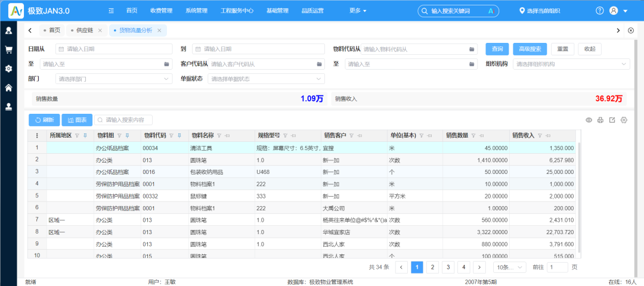This screenshot has height=286, width=644.
Task: Expand the 更多 menu dropdown
Action: 358,11
